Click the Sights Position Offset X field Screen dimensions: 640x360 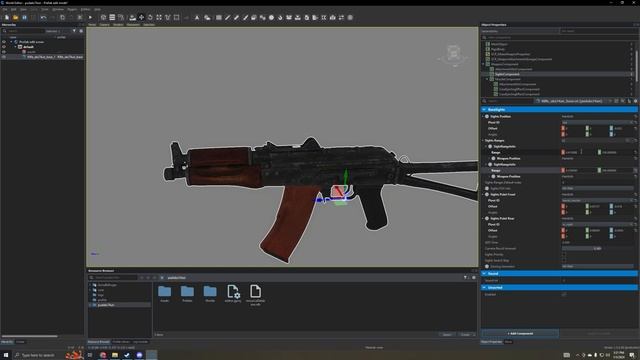point(572,128)
